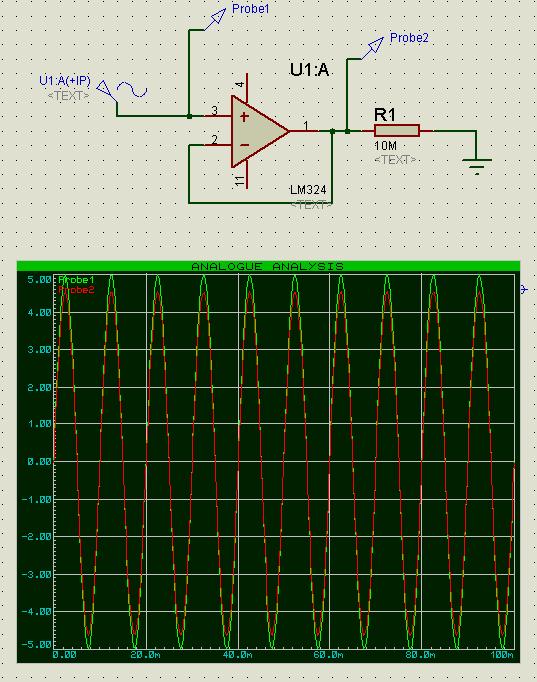Click the 20.0m x-axis label
The width and height of the screenshot is (537, 682).
(146, 655)
